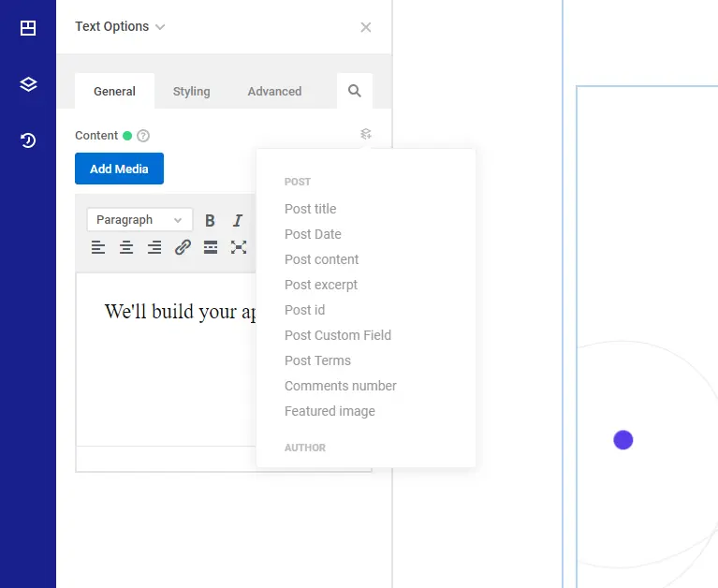Toggle italic formatting
The height and width of the screenshot is (588, 718).
tap(237, 220)
